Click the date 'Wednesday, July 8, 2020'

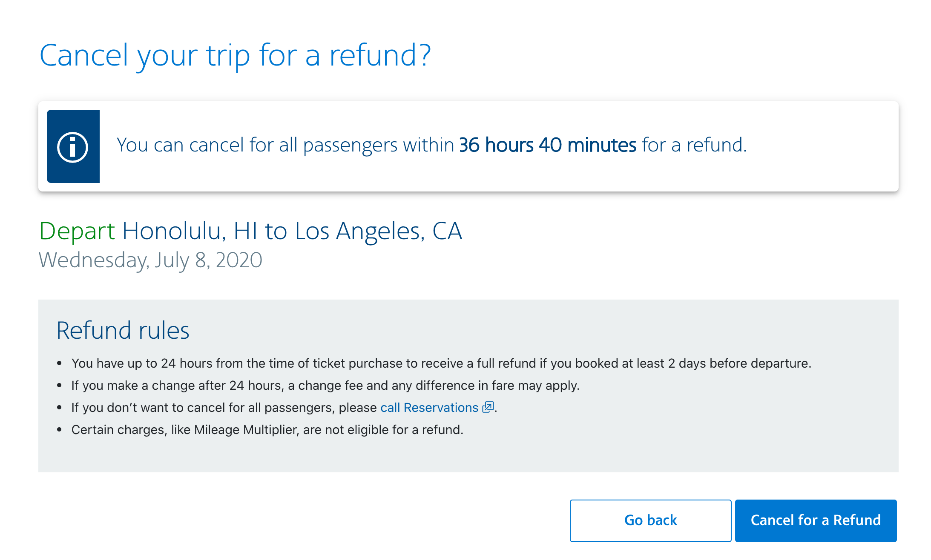coord(150,260)
